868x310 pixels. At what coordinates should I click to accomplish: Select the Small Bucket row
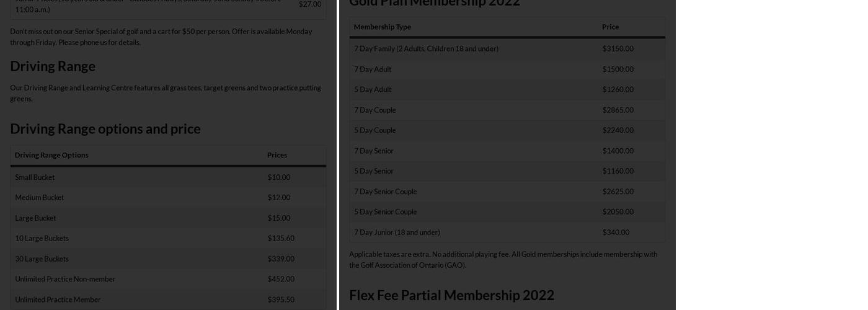click(35, 177)
